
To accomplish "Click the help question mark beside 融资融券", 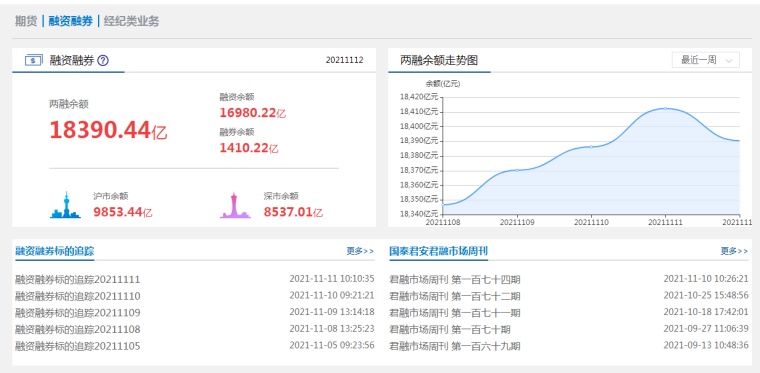I will click(103, 61).
